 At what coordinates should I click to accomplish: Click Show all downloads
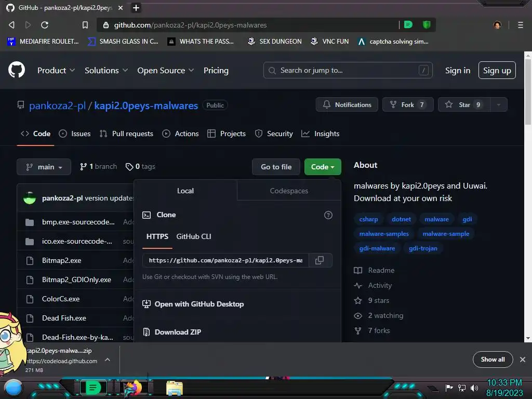[493, 360]
